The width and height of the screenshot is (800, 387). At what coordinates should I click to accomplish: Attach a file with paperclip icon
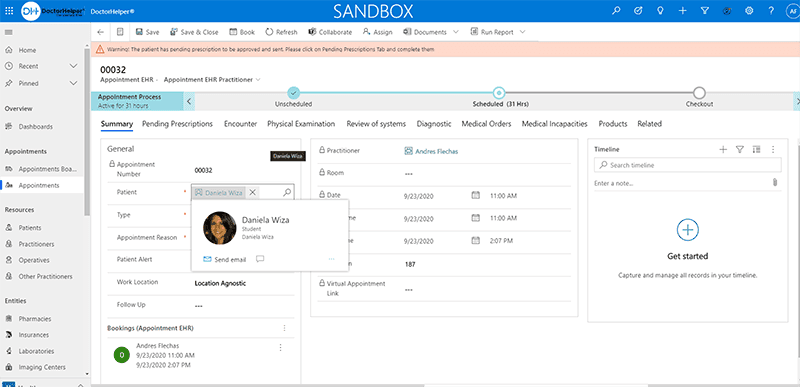(x=774, y=183)
